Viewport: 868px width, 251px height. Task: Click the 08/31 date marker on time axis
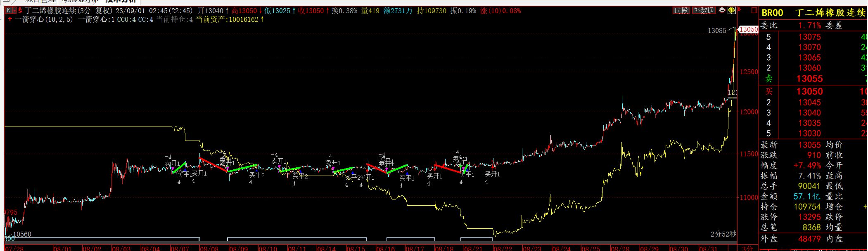708,249
